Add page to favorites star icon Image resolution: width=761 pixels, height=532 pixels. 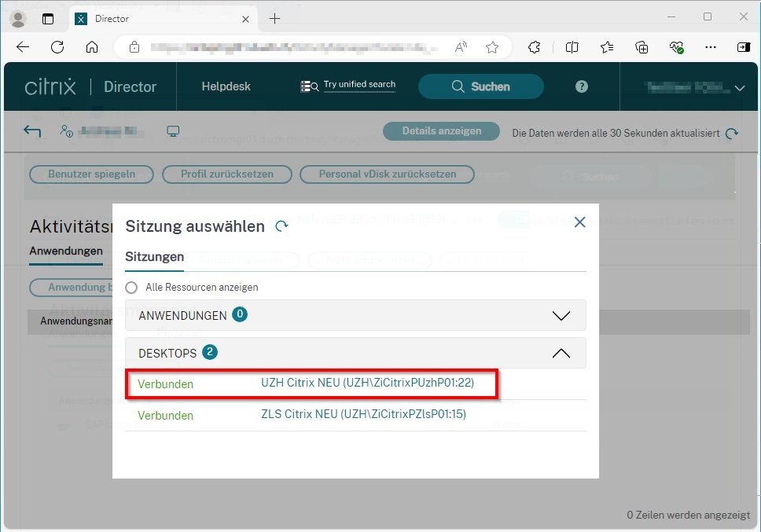(x=492, y=47)
